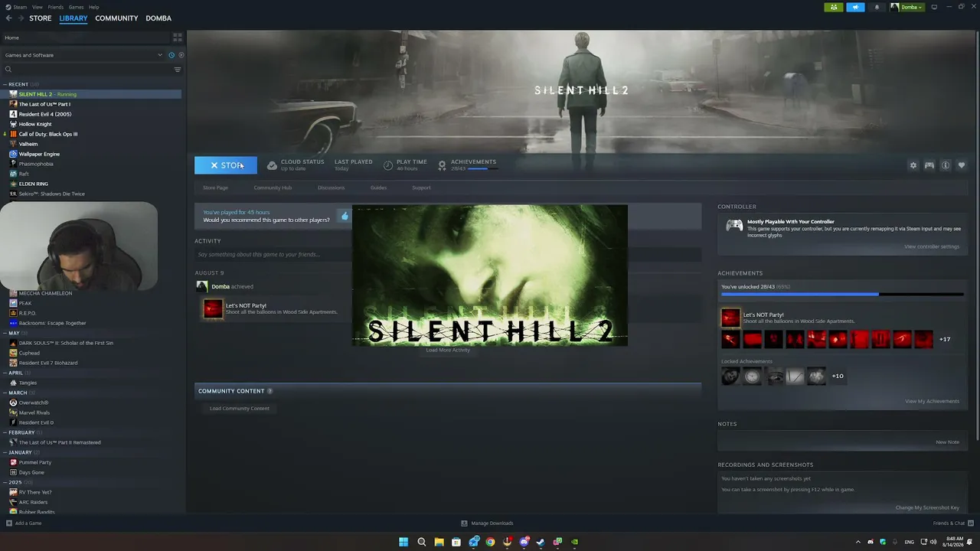Screen dimensions: 980x551
Task: Show hidden system tray icons
Action: (x=857, y=542)
